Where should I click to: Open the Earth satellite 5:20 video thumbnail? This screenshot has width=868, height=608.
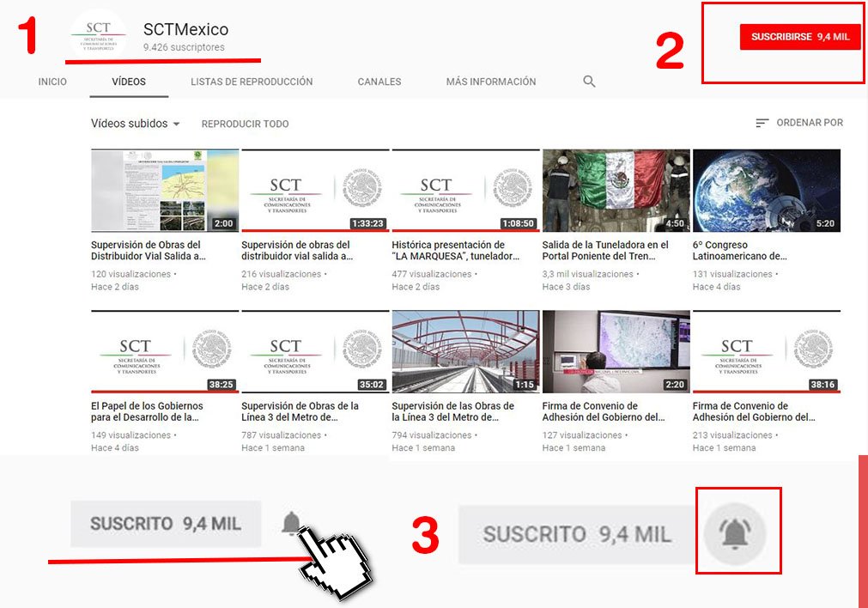click(x=767, y=190)
